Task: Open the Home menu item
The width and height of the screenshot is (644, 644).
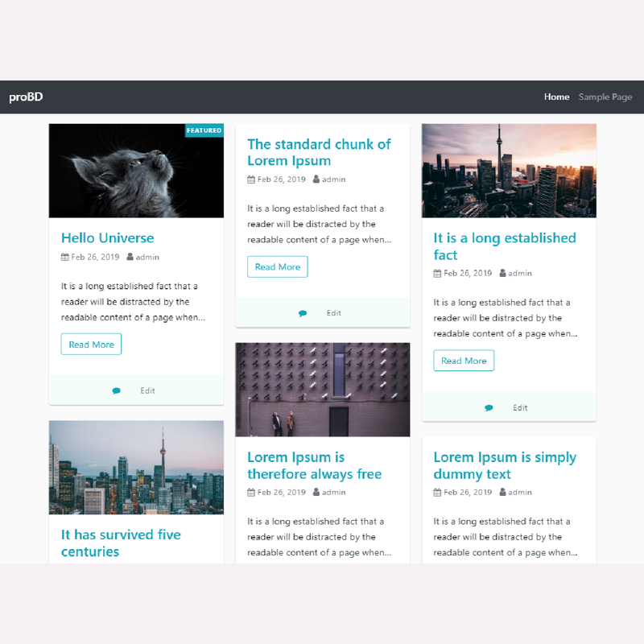Action: coord(556,97)
